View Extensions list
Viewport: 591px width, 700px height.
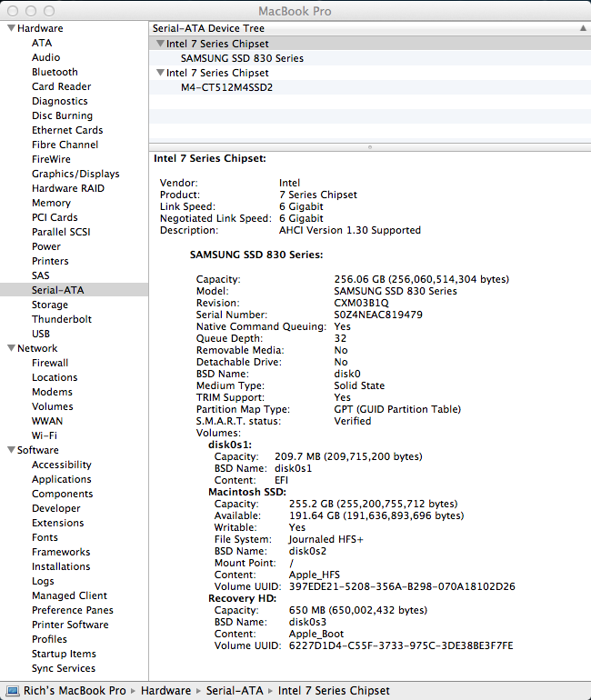(57, 523)
